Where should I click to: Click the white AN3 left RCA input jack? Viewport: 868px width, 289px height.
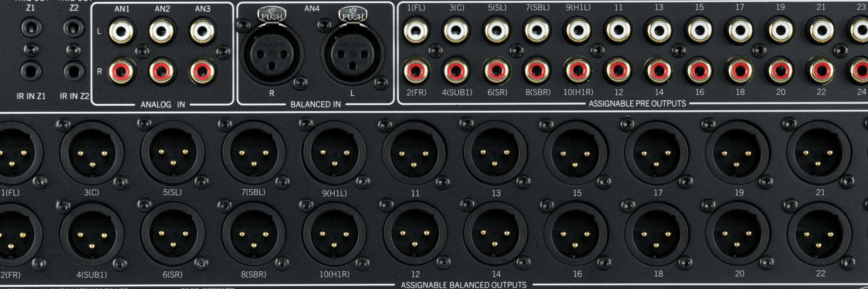(203, 32)
